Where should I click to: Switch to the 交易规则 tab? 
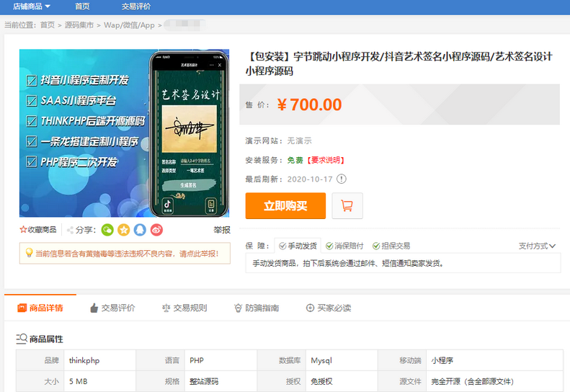point(184,308)
